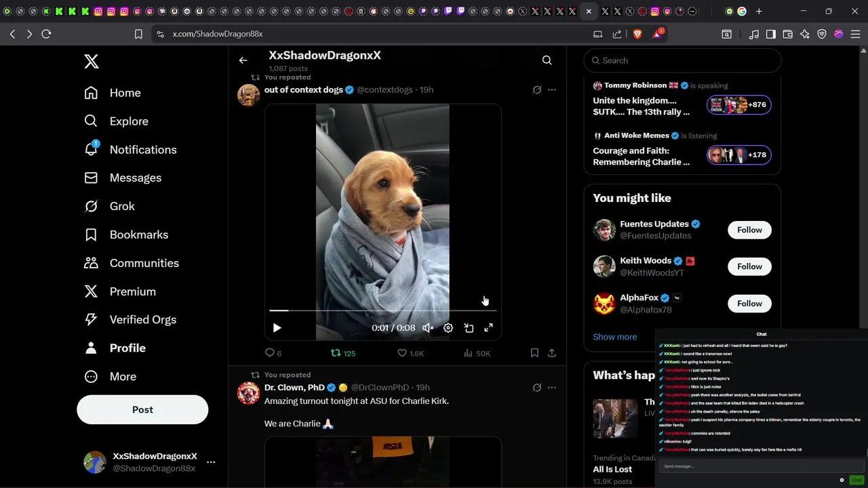Open Dr. Clown, PhD profile link
The height and width of the screenshot is (488, 868).
click(x=294, y=388)
